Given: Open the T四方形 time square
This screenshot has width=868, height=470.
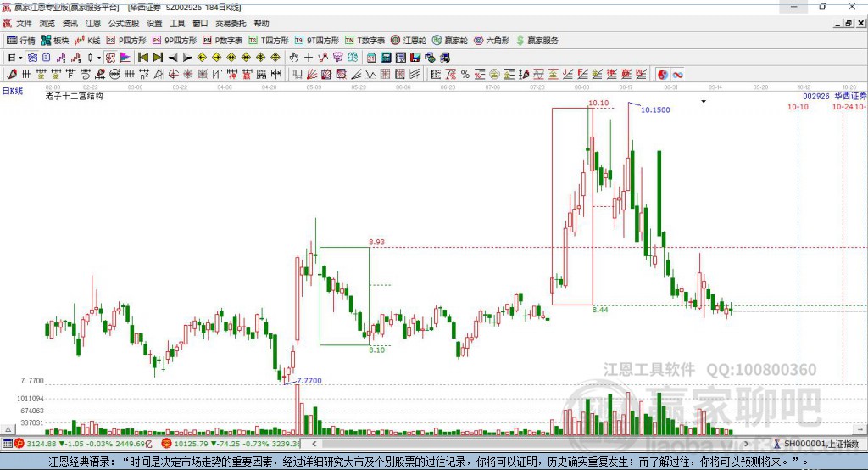Looking at the screenshot, I should 269,41.
